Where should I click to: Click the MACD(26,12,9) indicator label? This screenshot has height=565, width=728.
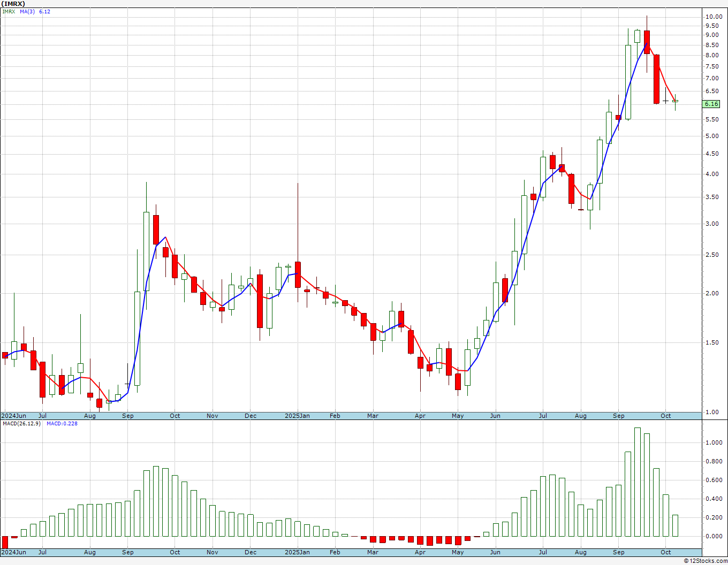point(21,424)
